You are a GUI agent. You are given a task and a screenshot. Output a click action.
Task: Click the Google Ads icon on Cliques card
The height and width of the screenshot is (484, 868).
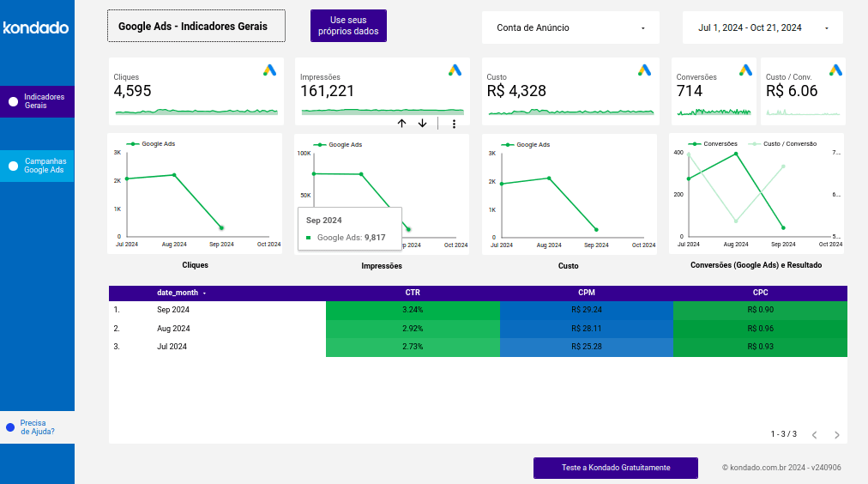pos(269,70)
